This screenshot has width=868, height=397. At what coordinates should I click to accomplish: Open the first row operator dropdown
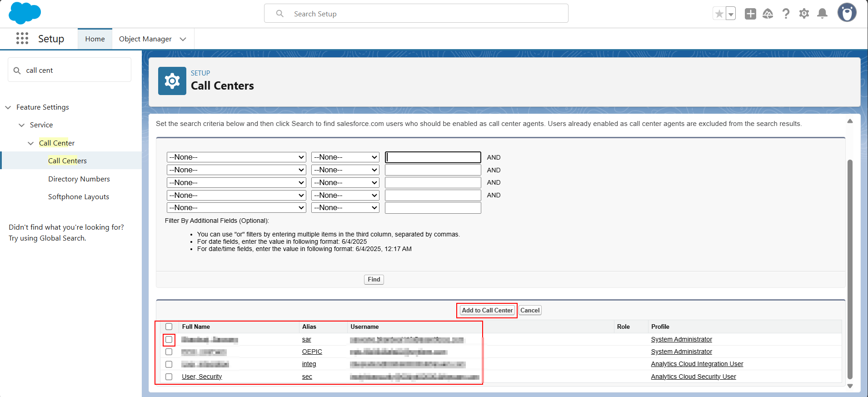point(345,157)
